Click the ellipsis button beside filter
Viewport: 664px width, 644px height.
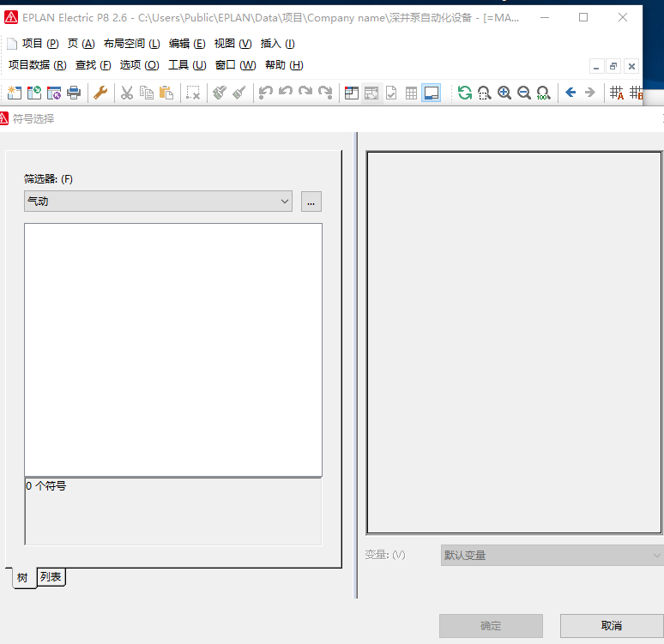pyautogui.click(x=311, y=201)
